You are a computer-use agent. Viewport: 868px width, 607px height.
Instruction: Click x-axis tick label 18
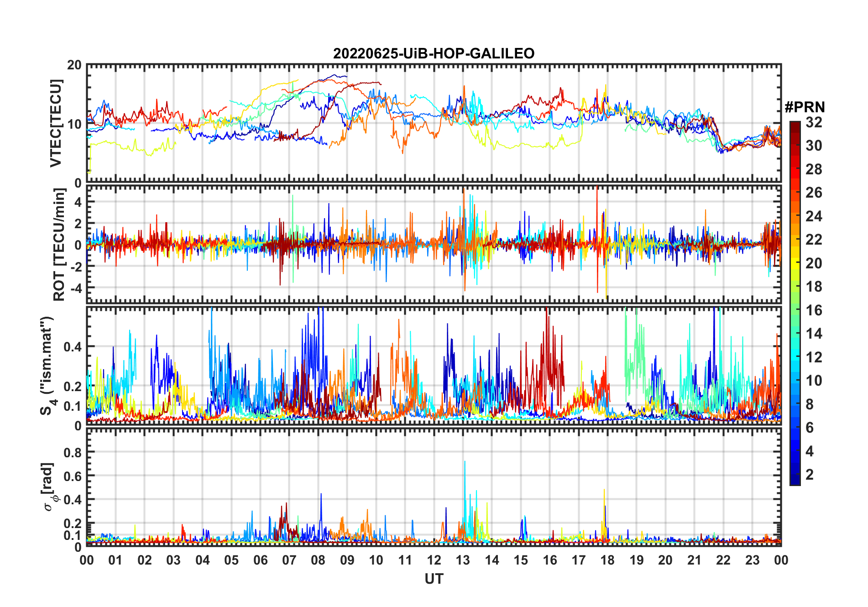point(607,560)
